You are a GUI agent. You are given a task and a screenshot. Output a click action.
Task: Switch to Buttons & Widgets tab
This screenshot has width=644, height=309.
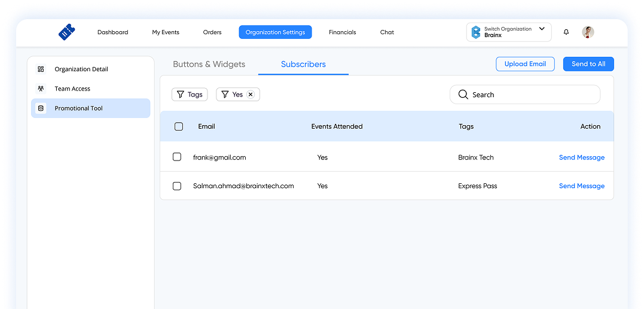[209, 64]
